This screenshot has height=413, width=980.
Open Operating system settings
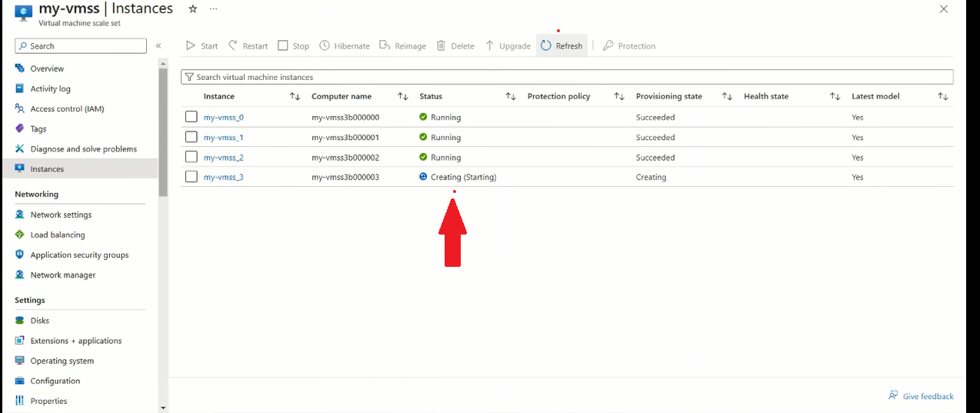coord(62,360)
